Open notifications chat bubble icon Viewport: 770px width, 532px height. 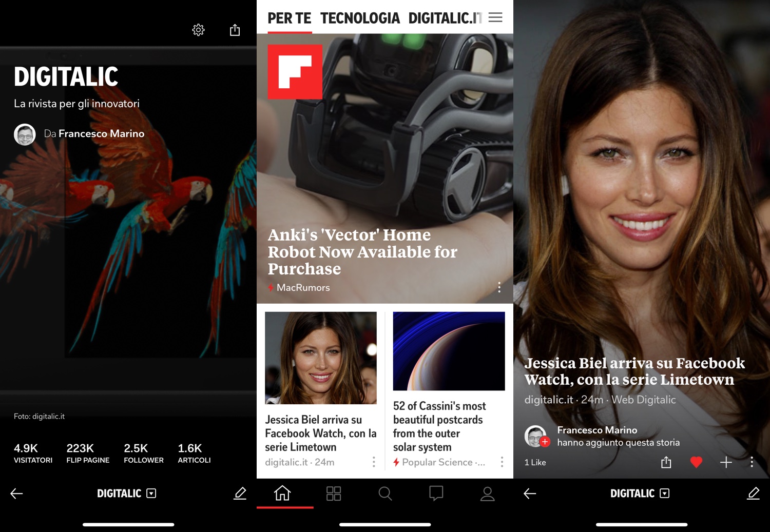(436, 494)
